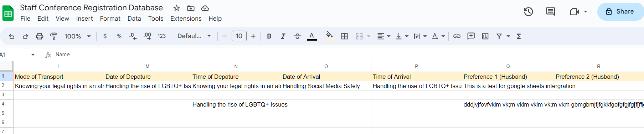644x134 pixels.
Task: Open the Name Box dropdown arrow
Action: 33,55
